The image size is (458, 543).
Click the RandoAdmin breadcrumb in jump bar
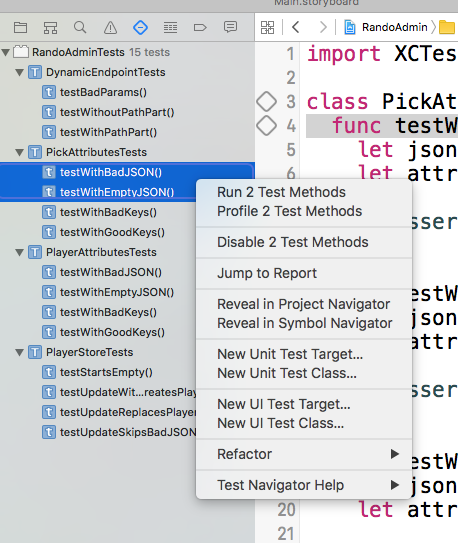tap(395, 27)
